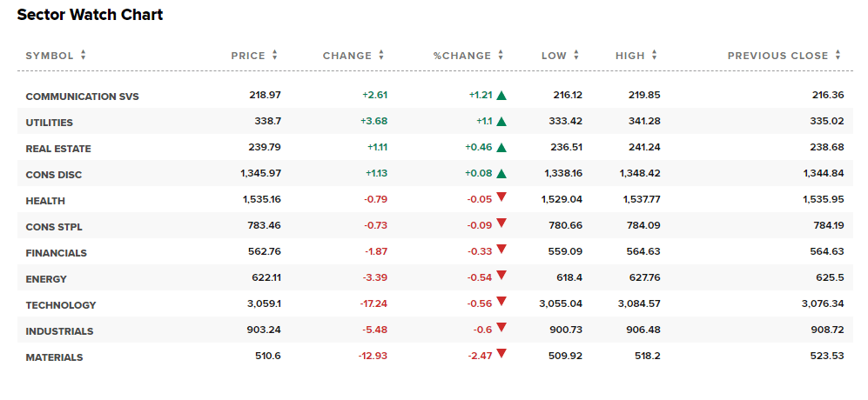Viewport: 868px width, 400px height.
Task: Click green up triangle for Communication Svs
Action: click(x=501, y=96)
